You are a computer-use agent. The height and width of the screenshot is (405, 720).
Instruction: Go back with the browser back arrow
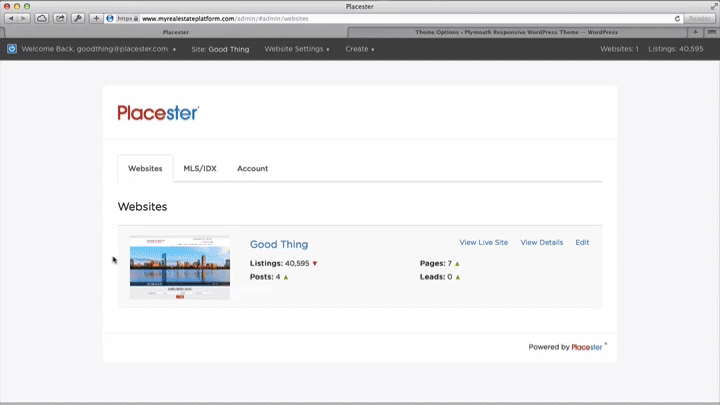(x=11, y=18)
